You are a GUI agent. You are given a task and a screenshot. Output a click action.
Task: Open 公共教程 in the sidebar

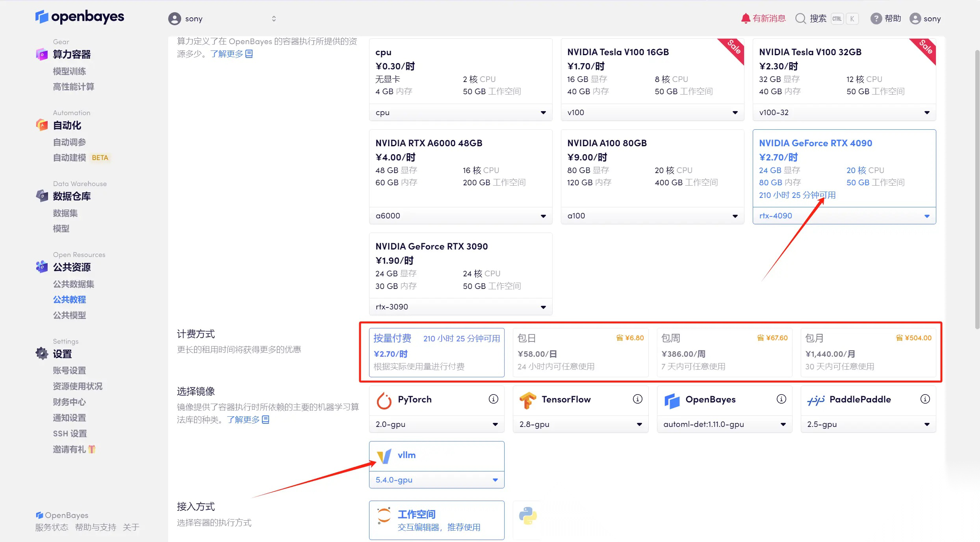[69, 300]
